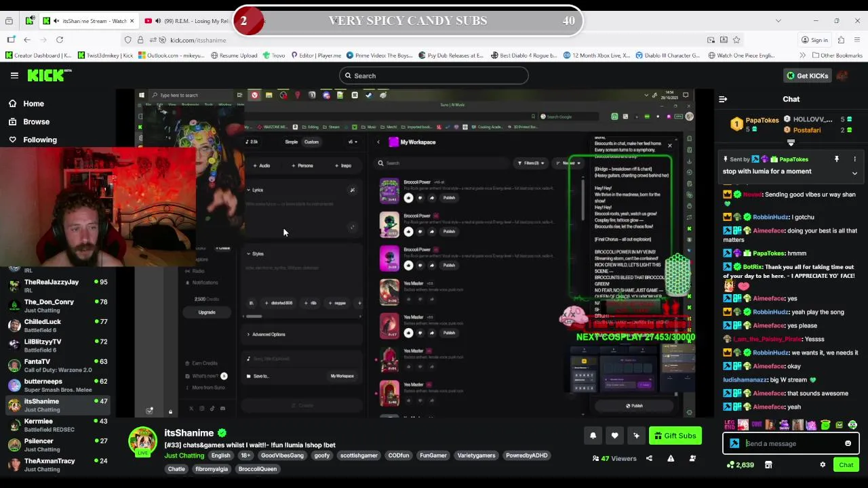Open butterneeps channel in sidebar

[x=57, y=385]
